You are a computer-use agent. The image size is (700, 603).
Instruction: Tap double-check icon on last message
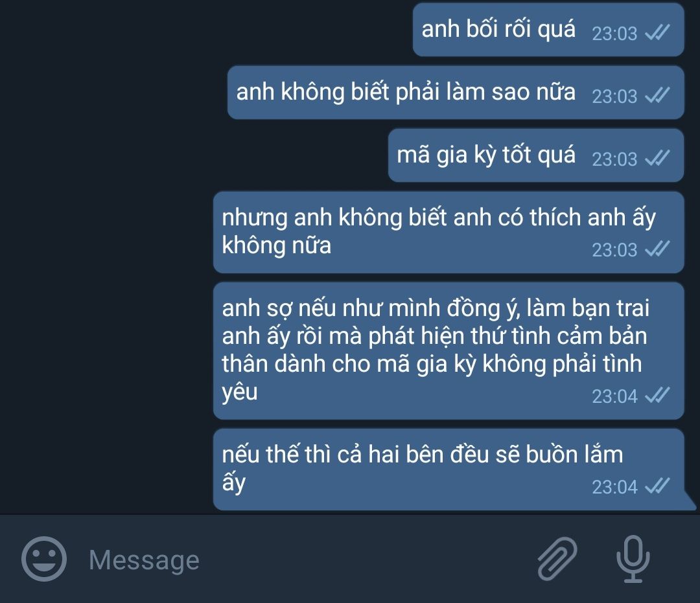(x=658, y=486)
